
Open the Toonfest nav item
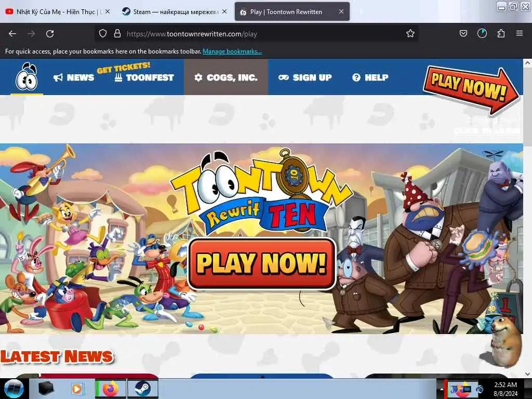coord(144,78)
